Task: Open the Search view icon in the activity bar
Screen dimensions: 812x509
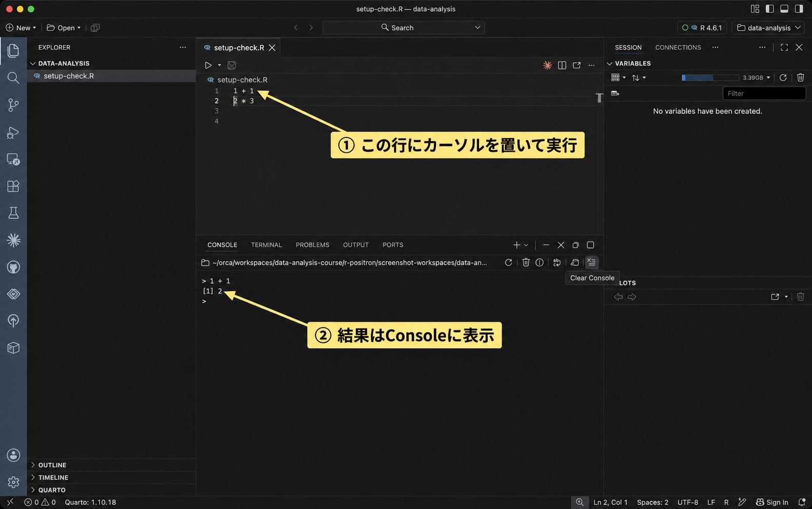Action: pos(13,78)
